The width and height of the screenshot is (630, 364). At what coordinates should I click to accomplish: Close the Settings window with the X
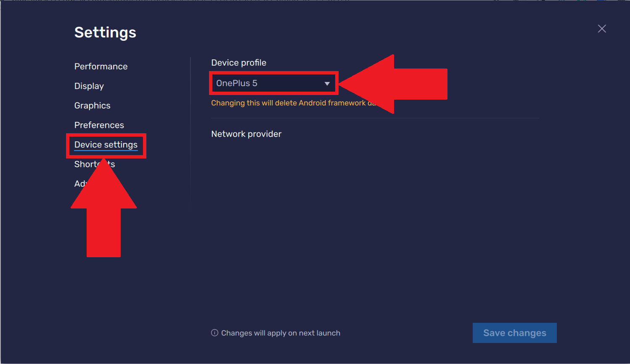click(x=602, y=29)
